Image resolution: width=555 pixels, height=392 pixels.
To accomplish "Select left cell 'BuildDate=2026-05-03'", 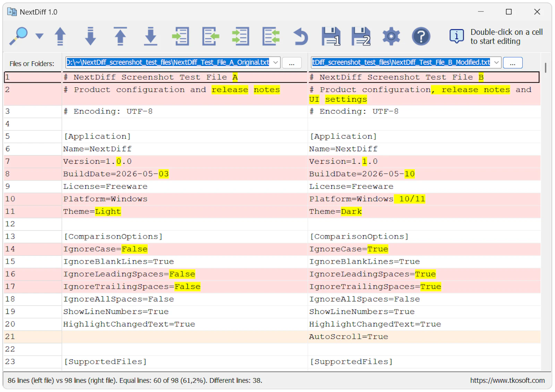I will pos(185,174).
